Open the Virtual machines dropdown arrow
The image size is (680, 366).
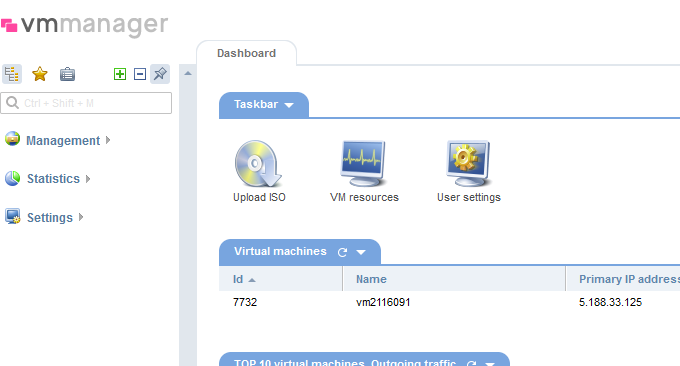click(361, 252)
